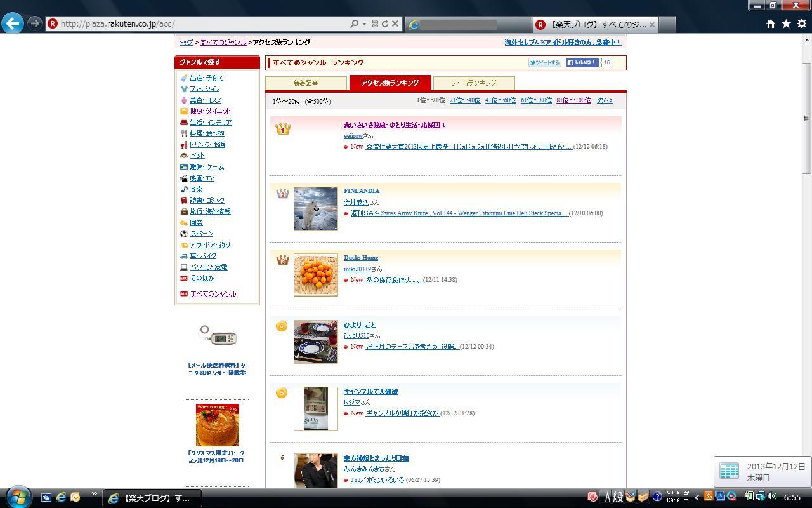Click the Facebook いいね! button
812x508 pixels.
pos(582,62)
